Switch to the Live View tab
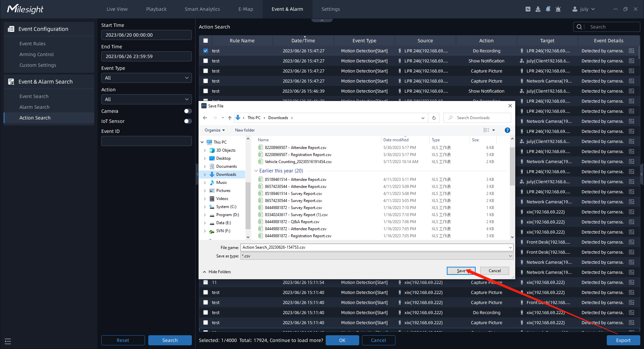Image resolution: width=644 pixels, height=349 pixels. 117,9
